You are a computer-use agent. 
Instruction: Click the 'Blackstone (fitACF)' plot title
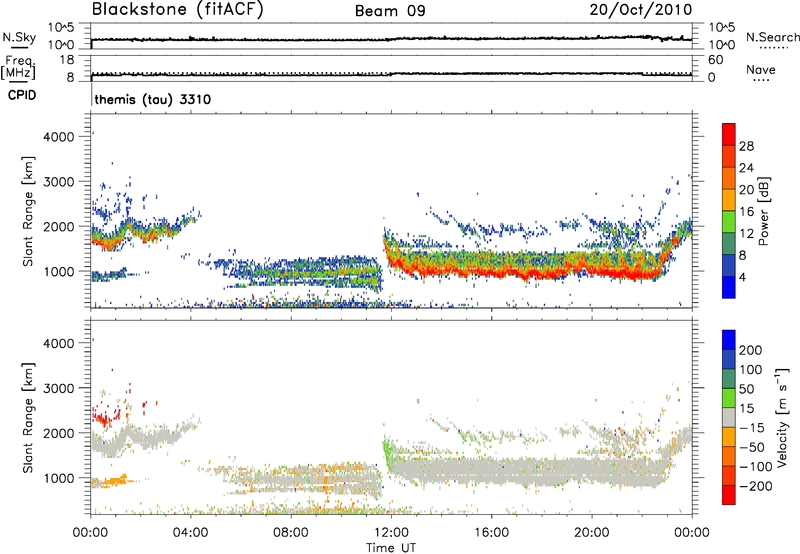tap(177, 9)
